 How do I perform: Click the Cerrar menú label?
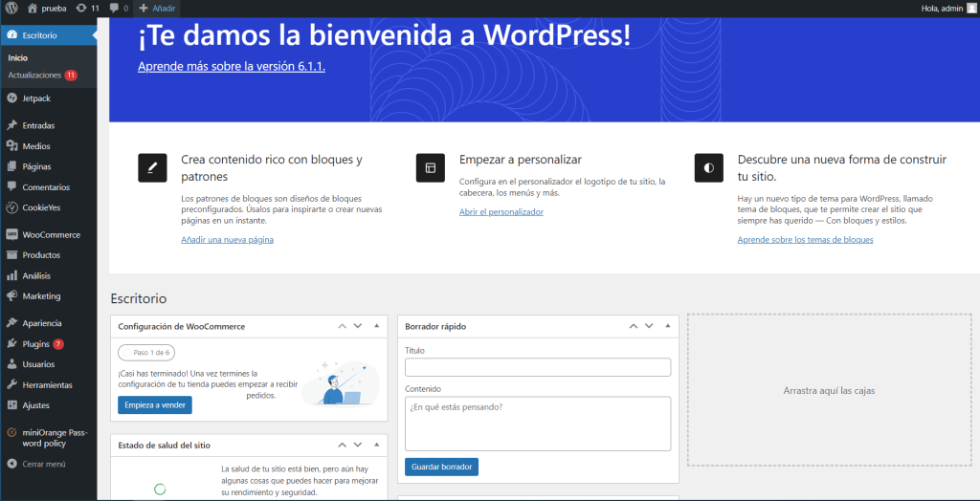tap(44, 464)
